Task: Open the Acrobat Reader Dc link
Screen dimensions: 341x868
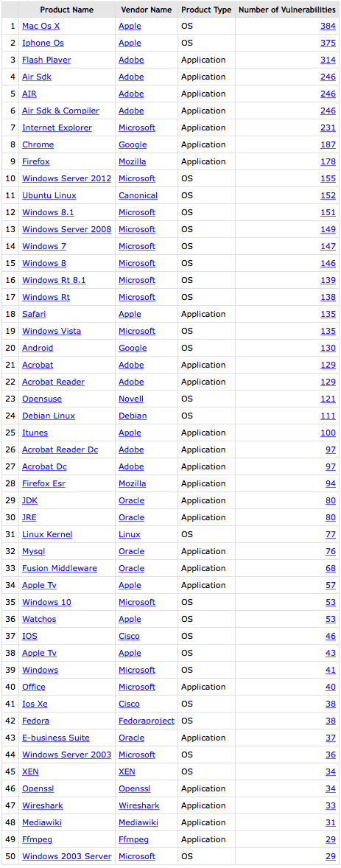Action: click(60, 449)
